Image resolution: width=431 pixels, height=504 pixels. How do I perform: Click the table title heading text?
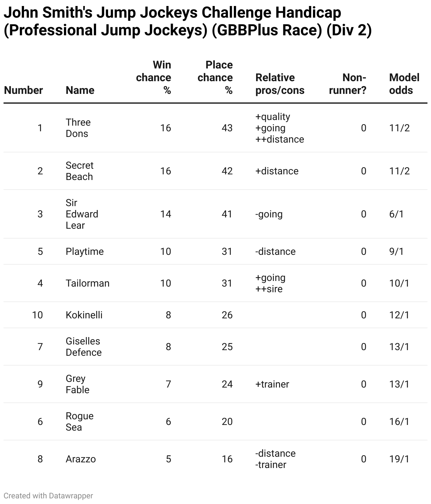click(x=188, y=22)
